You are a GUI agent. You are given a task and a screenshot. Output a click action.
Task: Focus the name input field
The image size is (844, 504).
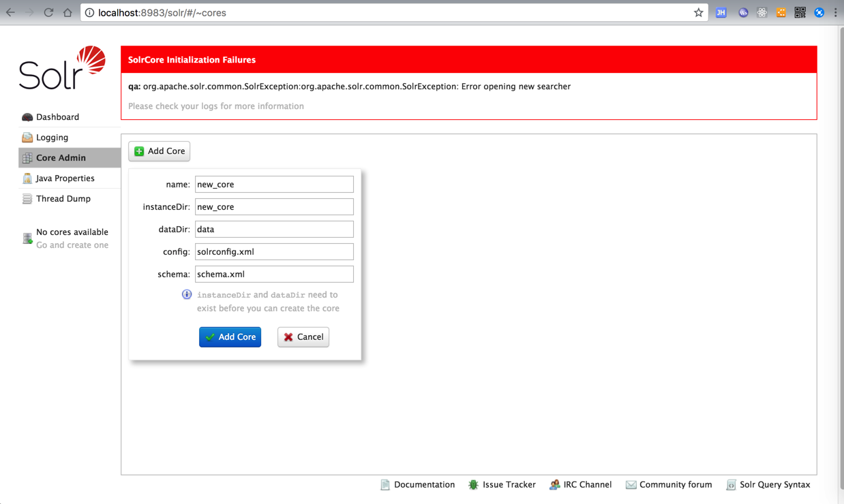point(274,185)
